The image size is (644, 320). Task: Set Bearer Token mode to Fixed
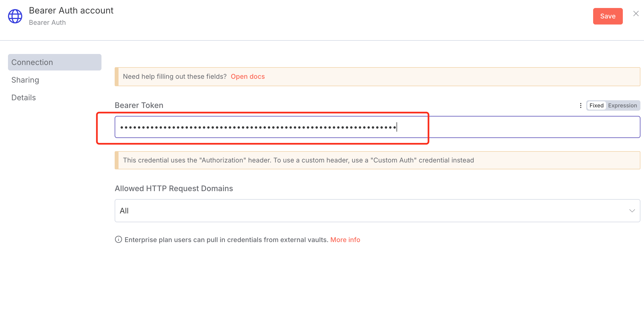pyautogui.click(x=596, y=105)
